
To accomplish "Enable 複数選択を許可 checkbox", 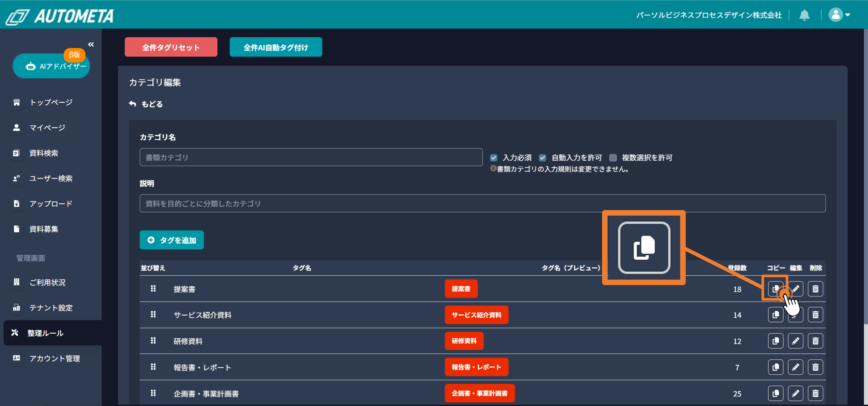I will [x=613, y=158].
